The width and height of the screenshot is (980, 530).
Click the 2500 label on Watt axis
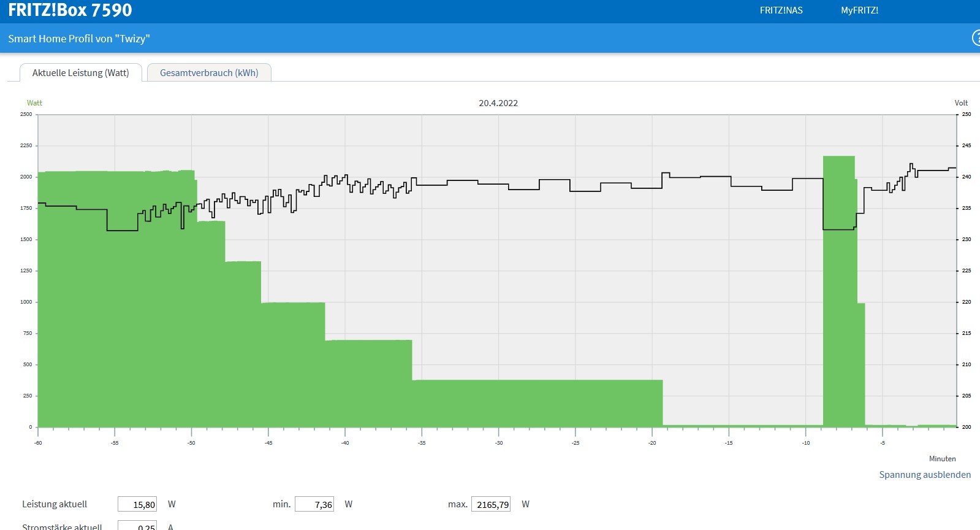click(x=26, y=115)
